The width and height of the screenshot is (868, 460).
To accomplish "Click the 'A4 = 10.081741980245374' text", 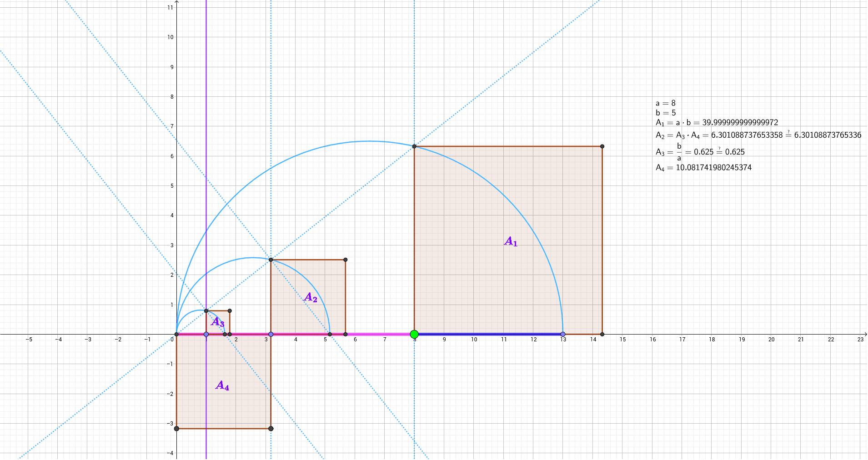I will tap(703, 168).
